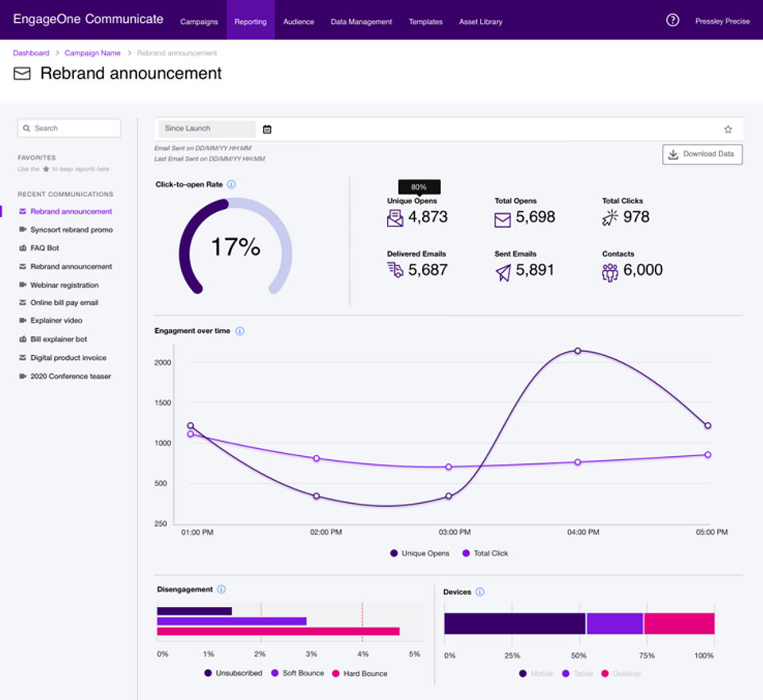Open the calendar date picker icon
Viewport: 763px width, 700px height.
(267, 129)
